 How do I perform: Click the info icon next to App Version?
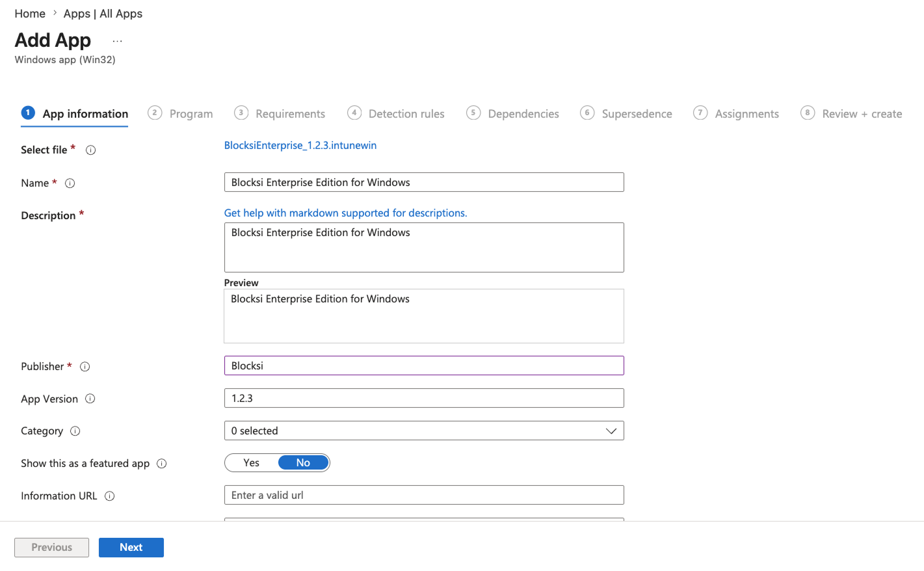90,399
